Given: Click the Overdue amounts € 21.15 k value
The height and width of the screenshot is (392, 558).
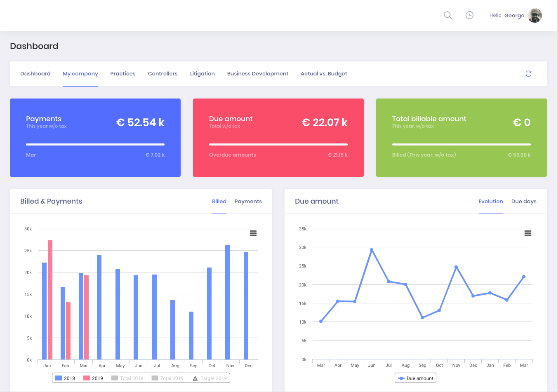Looking at the screenshot, I should point(338,155).
